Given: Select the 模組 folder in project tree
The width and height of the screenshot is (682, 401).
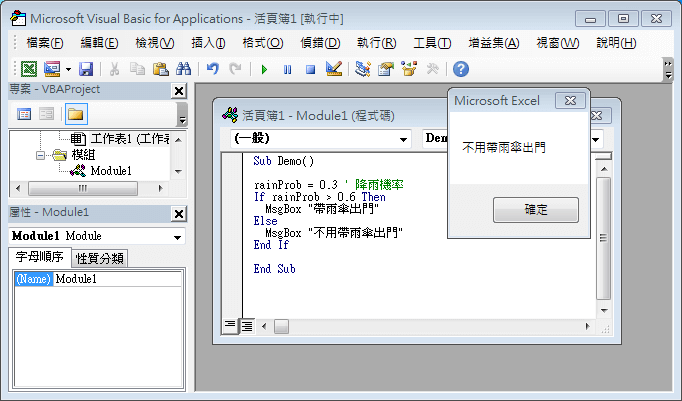Looking at the screenshot, I should 83,155.
